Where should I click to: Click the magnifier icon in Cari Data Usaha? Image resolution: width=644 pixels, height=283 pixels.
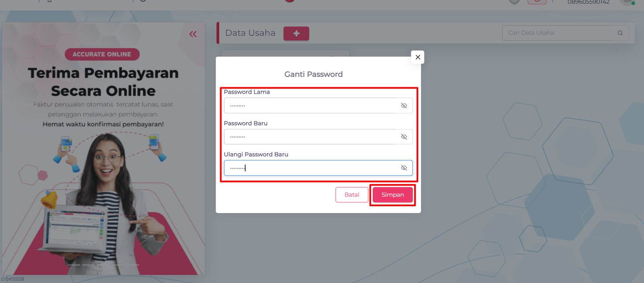click(620, 33)
